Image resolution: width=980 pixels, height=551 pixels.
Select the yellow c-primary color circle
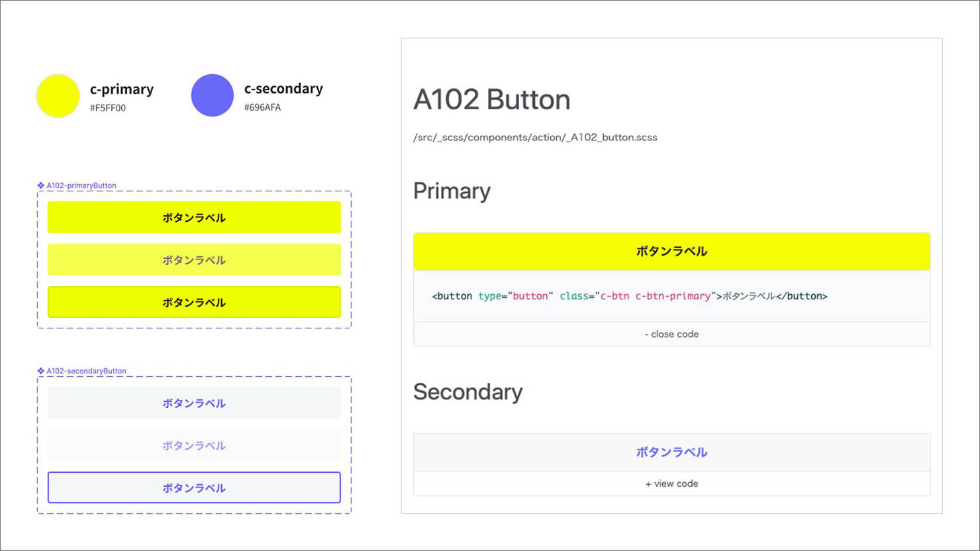pyautogui.click(x=58, y=96)
